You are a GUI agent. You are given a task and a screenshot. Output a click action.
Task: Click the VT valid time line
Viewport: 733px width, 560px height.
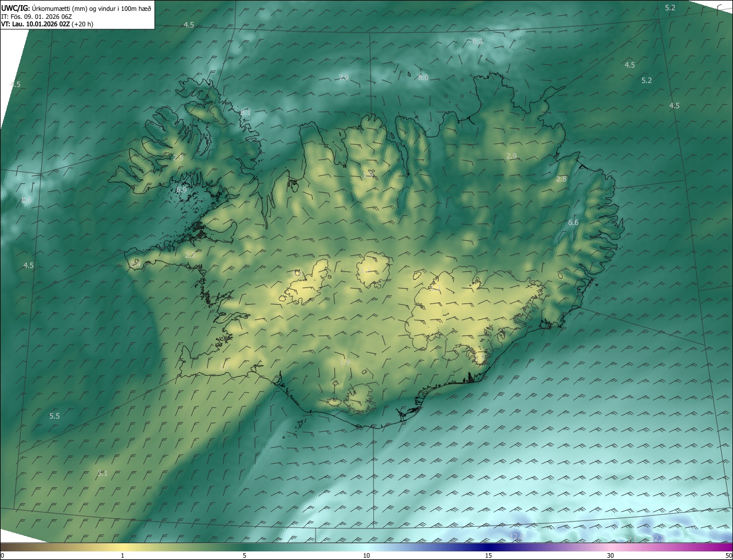coord(49,24)
